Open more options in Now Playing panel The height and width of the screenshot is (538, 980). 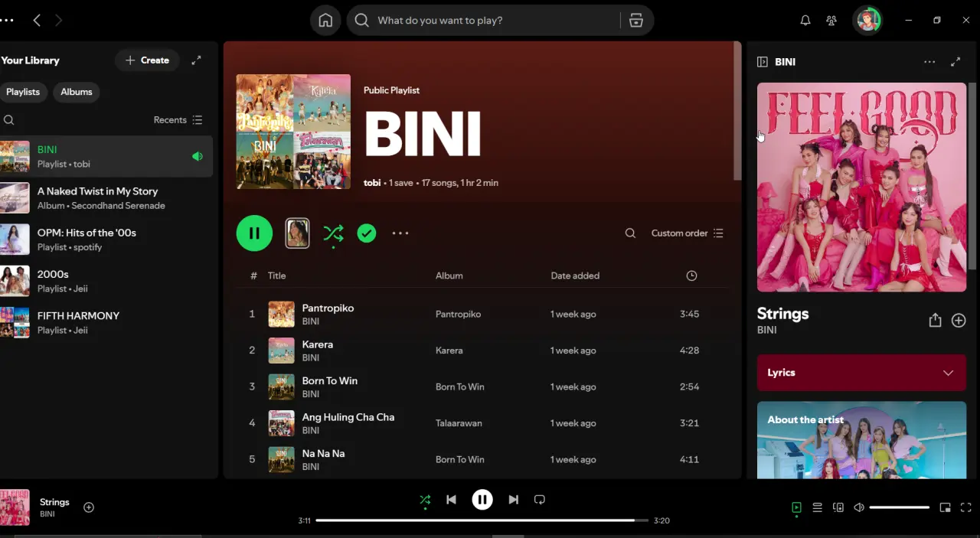coord(929,62)
